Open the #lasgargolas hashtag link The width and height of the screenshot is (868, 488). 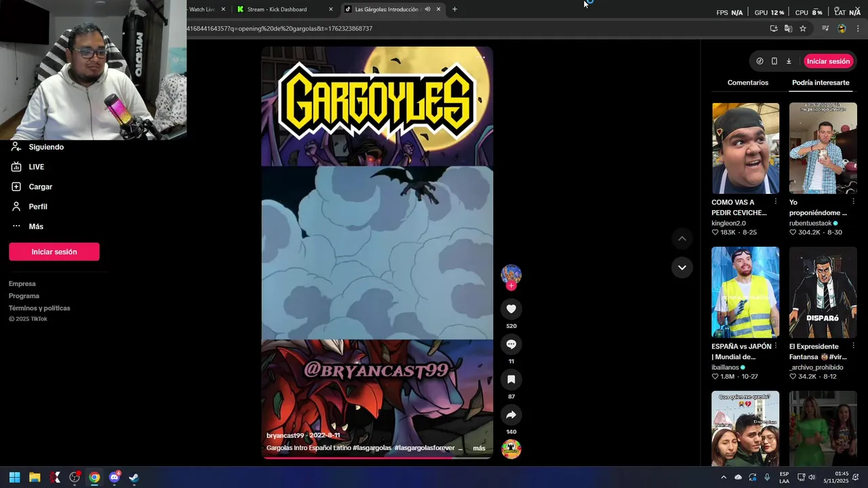[372, 448]
